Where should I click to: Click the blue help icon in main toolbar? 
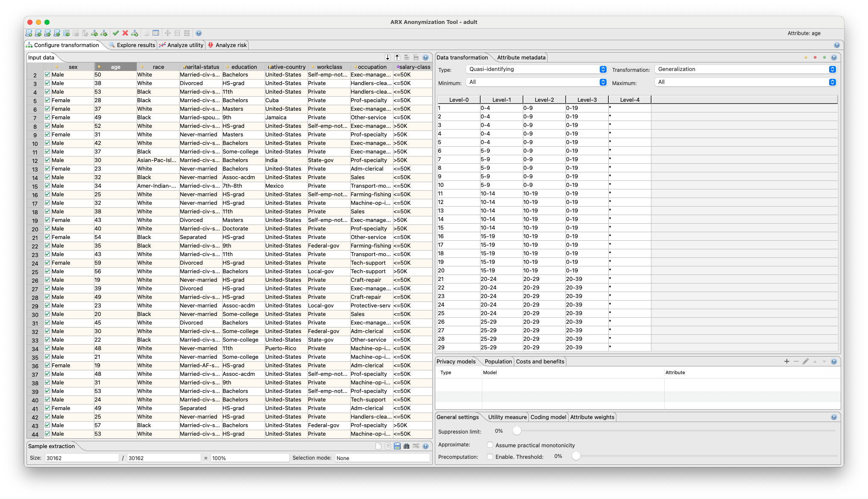pyautogui.click(x=199, y=33)
